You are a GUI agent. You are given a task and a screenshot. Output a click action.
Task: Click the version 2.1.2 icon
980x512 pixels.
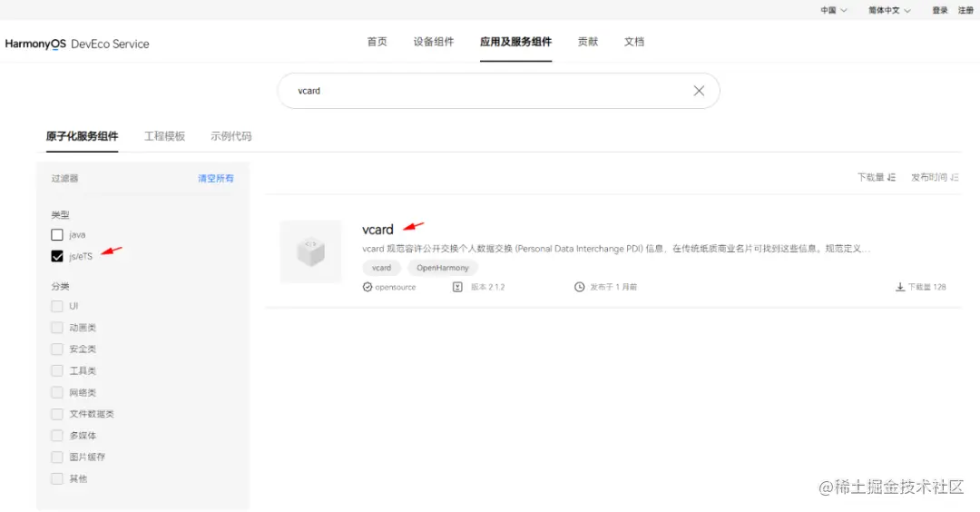[457, 287]
